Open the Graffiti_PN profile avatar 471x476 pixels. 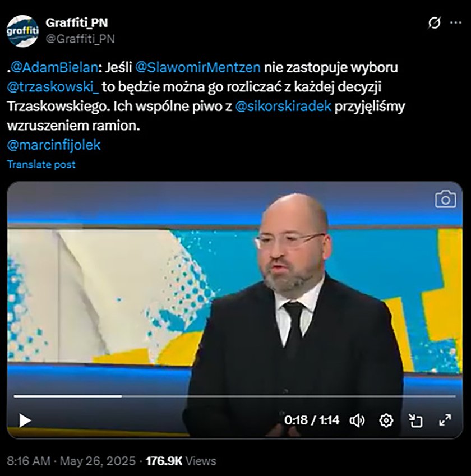[22, 31]
